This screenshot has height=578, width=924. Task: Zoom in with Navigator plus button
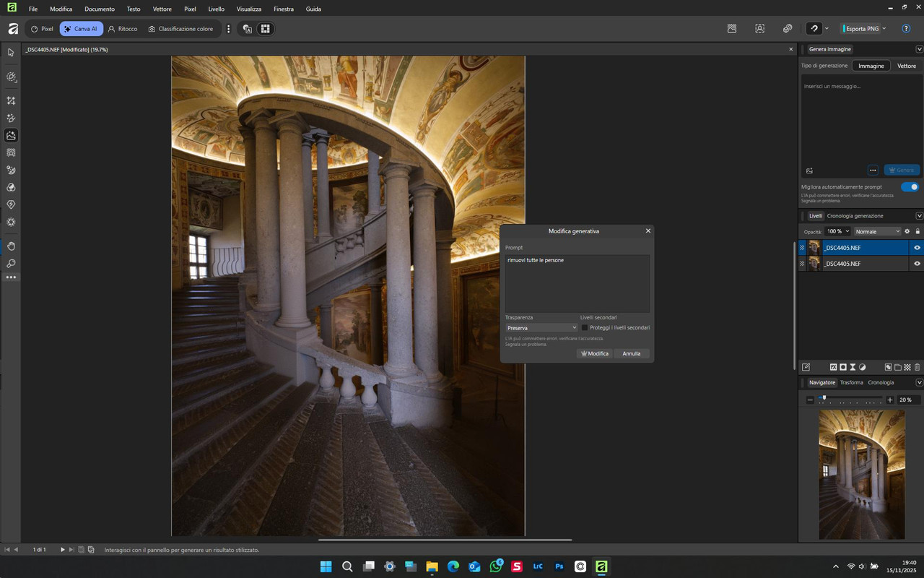click(x=890, y=400)
